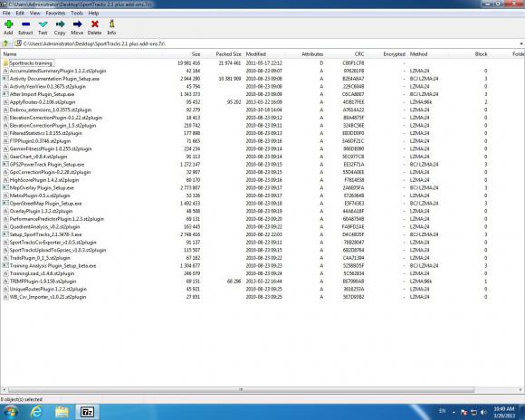Select Activity Documentation Plugin_Setup.exe file icon

tap(5, 79)
